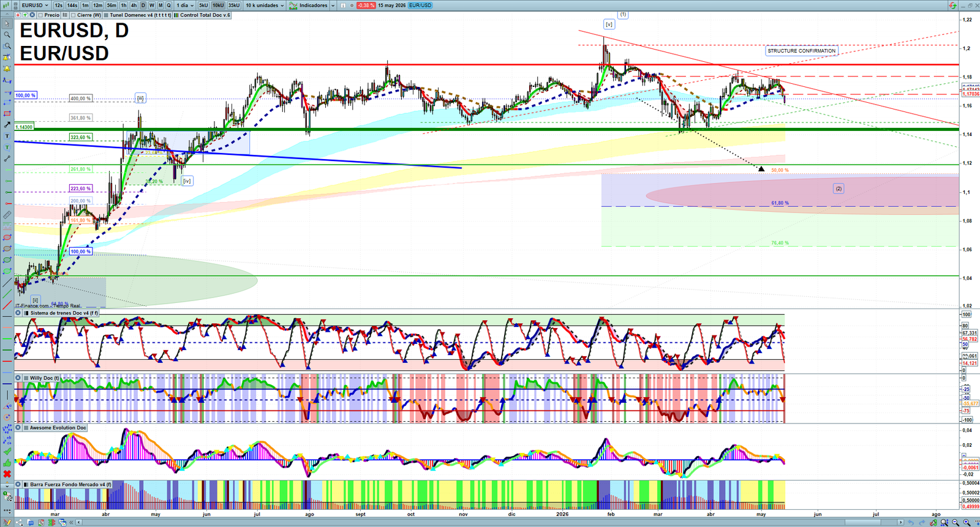Select the angle measurement tool

click(x=7, y=405)
